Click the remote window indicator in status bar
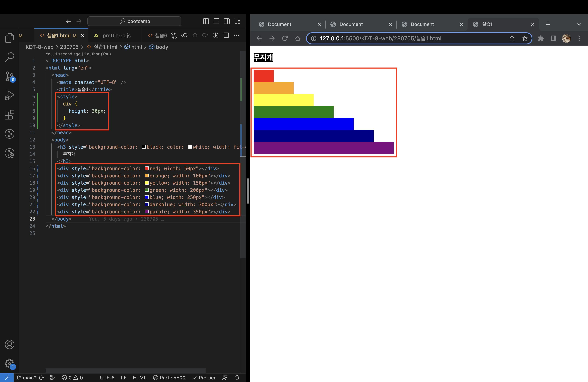 click(7, 378)
